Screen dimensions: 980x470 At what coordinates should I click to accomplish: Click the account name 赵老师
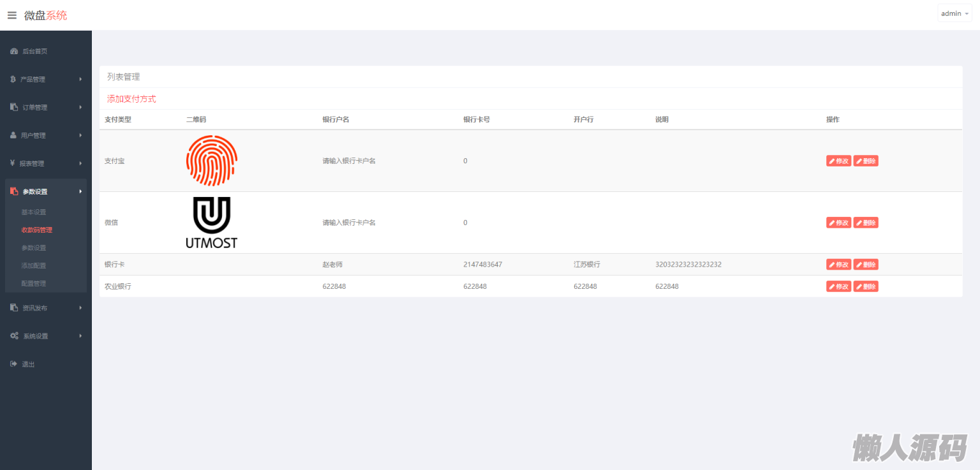point(332,264)
